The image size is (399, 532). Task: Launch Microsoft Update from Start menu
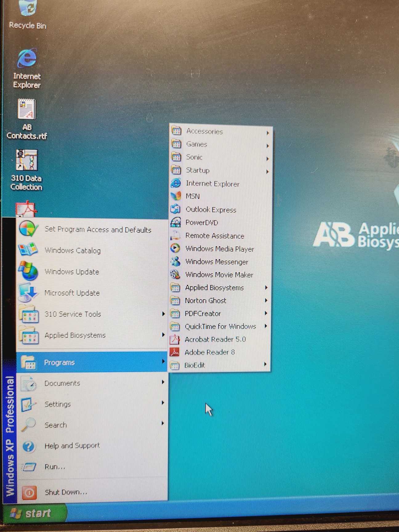click(x=92, y=292)
